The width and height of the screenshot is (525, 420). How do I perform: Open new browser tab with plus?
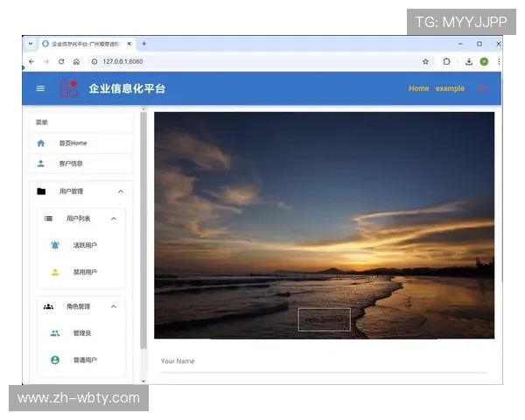144,44
